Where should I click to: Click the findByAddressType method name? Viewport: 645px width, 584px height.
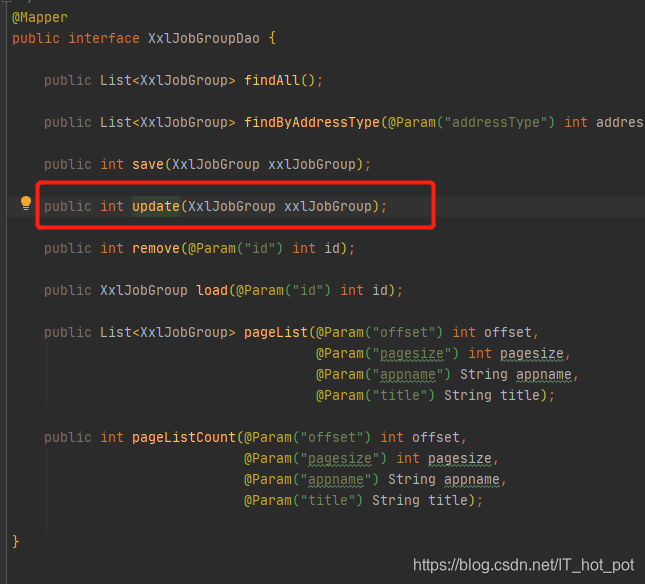click(312, 122)
